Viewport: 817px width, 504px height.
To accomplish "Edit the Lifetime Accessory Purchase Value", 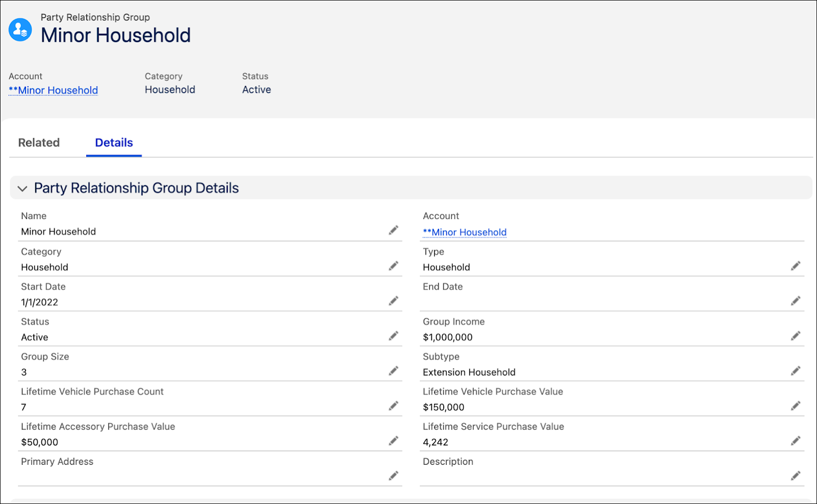I will pyautogui.click(x=393, y=440).
